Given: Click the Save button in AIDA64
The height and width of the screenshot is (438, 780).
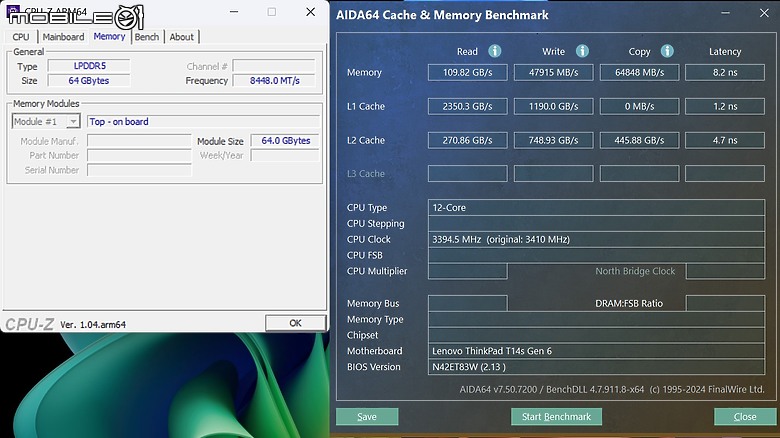Looking at the screenshot, I should coord(367,417).
